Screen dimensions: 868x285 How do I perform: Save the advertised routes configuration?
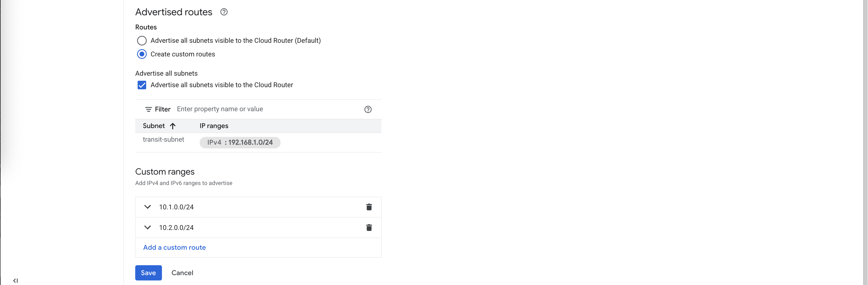pos(148,273)
